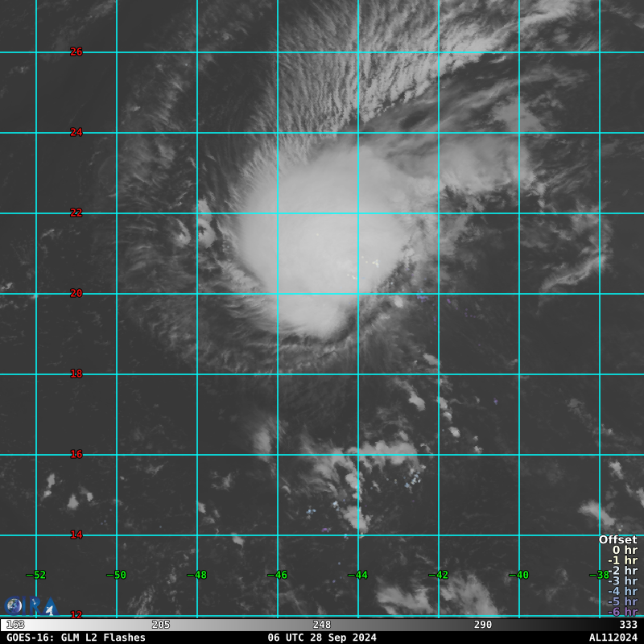Click the -3 hr offset legend entry
The width and height of the screenshot is (644, 644).
(x=622, y=581)
